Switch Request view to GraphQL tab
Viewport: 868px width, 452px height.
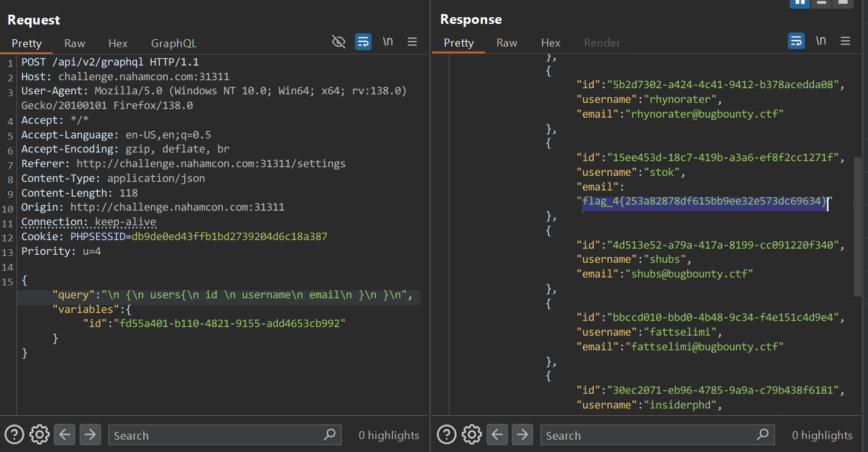coord(174,43)
